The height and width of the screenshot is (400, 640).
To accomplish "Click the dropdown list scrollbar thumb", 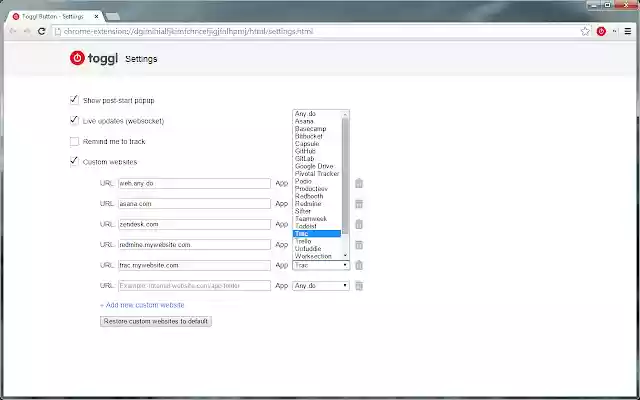I will point(345,176).
